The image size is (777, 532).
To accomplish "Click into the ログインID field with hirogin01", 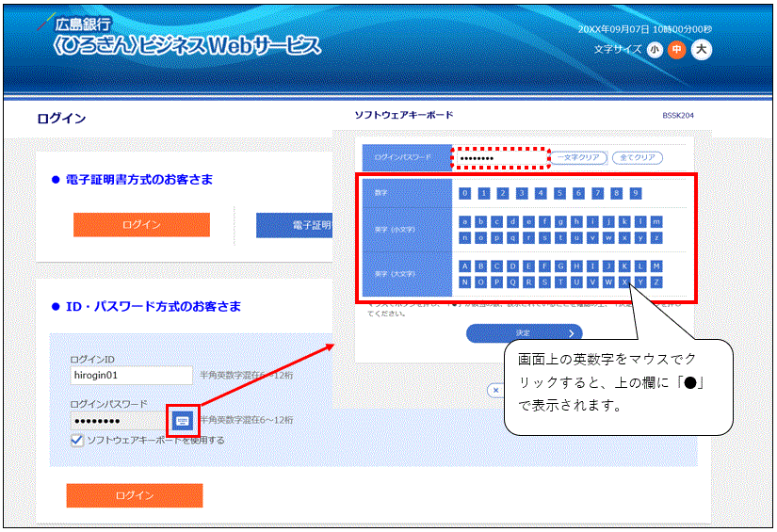I will point(131,376).
